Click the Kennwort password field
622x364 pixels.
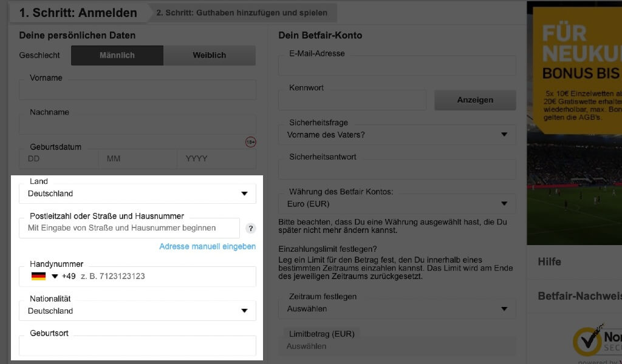click(352, 100)
